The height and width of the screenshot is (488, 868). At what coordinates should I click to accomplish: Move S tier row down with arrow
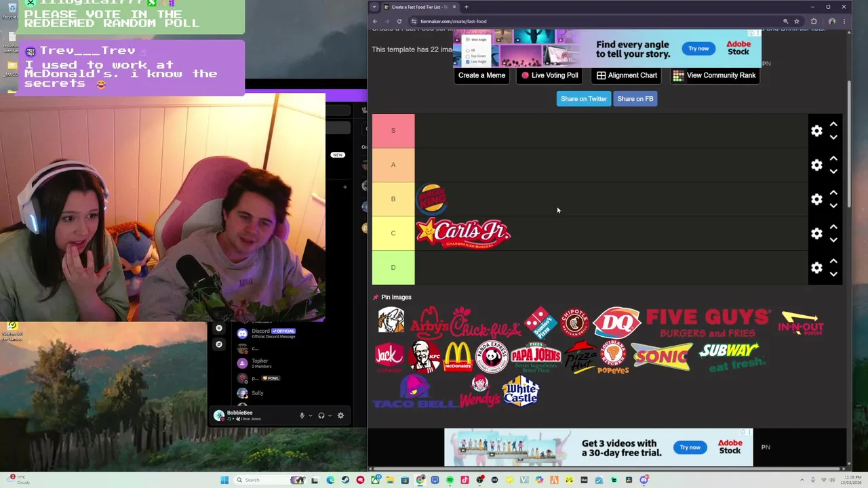(x=833, y=138)
